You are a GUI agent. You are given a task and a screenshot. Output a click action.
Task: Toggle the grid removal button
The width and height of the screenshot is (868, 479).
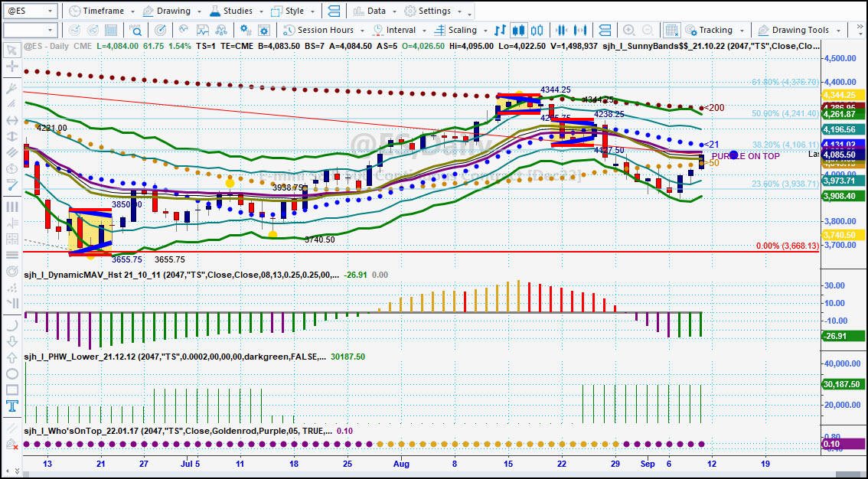672,30
